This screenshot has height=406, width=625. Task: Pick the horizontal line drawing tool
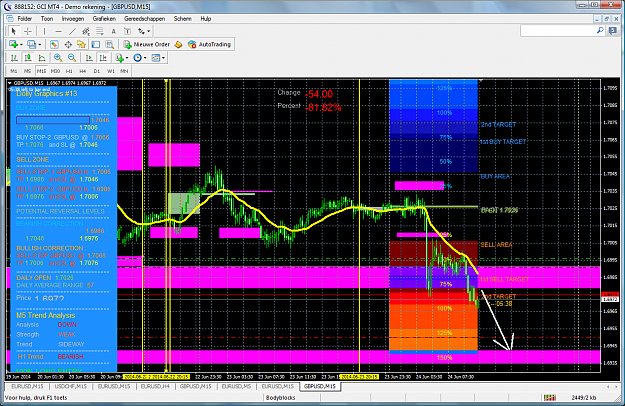click(x=59, y=31)
